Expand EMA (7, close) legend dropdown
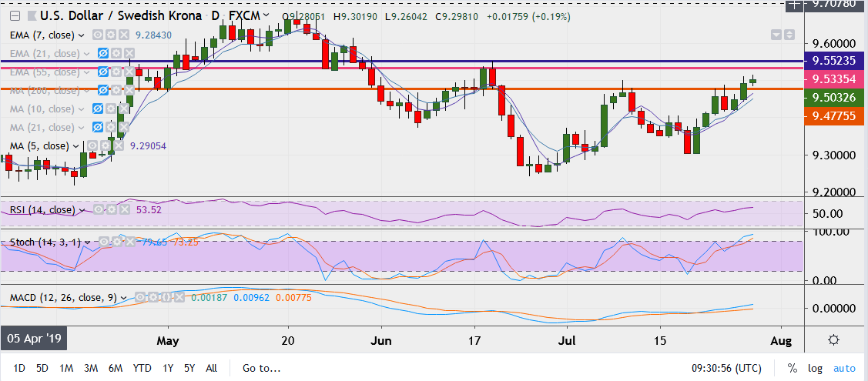 coord(82,35)
